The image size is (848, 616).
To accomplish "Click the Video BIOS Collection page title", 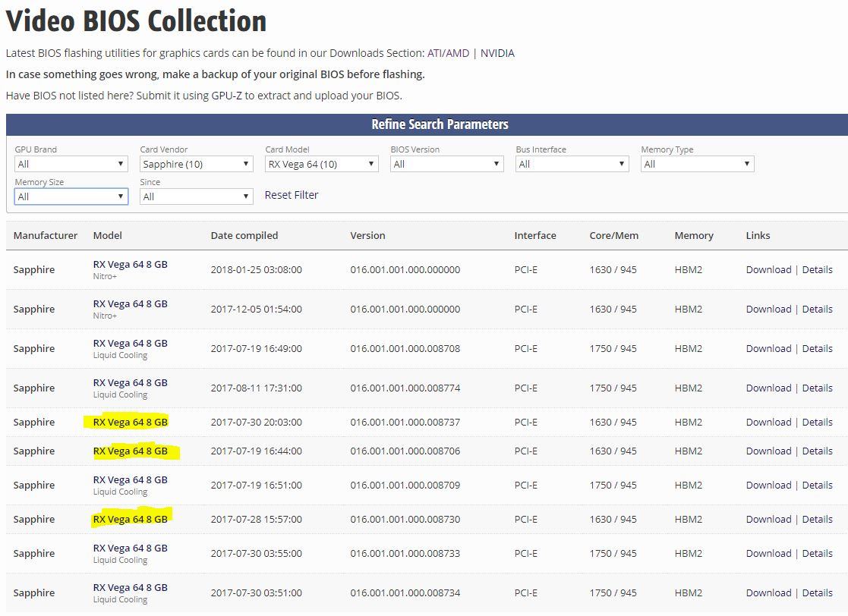I will point(137,21).
